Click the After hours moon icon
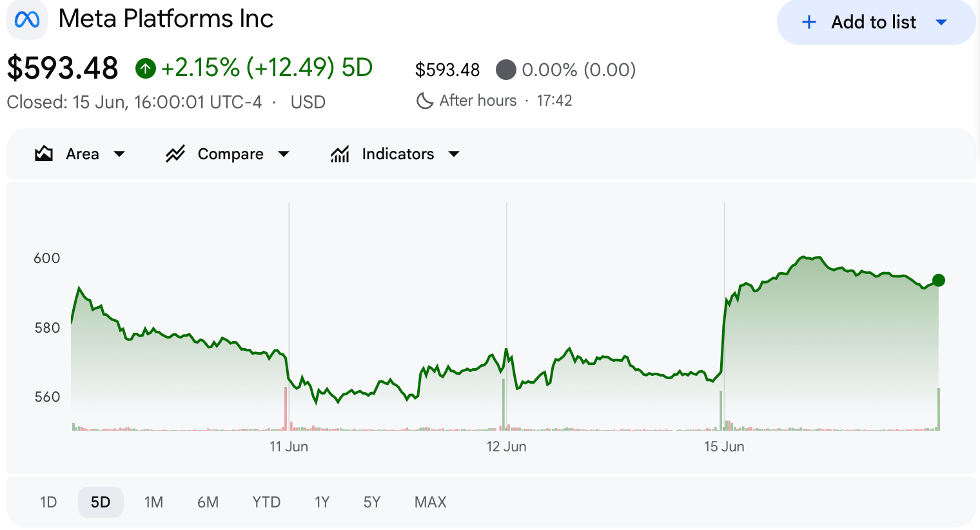The height and width of the screenshot is (530, 980). [425, 101]
